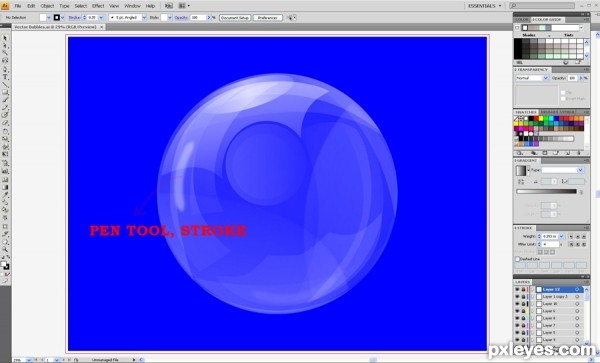Choose the bevel join in Stroke panel
This screenshot has height=363, width=600.
coord(584,244)
